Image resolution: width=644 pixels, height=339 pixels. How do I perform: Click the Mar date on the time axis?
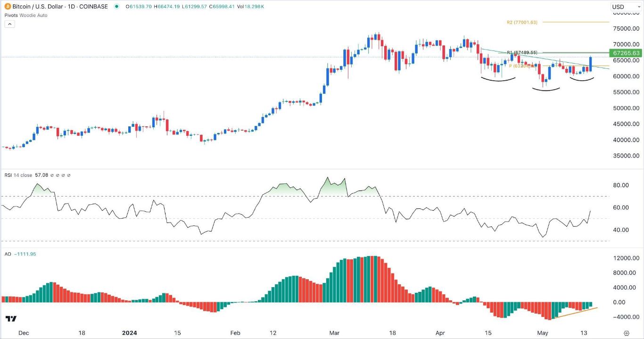point(334,333)
